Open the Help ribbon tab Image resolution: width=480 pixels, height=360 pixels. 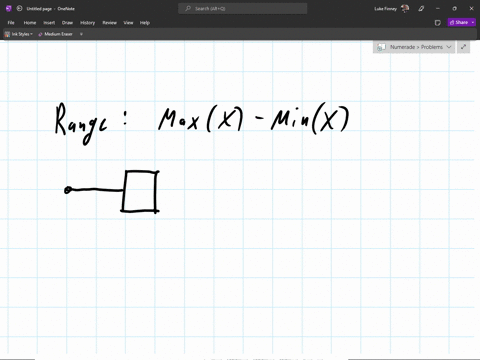[x=145, y=23]
